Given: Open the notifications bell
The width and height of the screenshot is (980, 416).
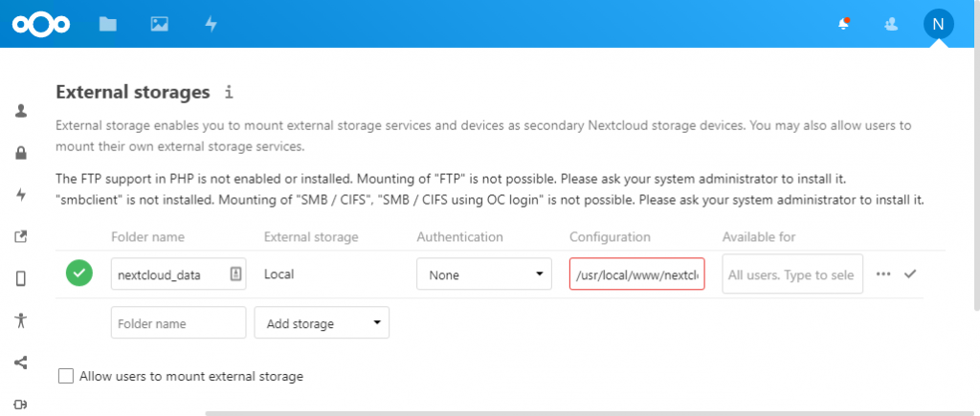Looking at the screenshot, I should [x=844, y=24].
